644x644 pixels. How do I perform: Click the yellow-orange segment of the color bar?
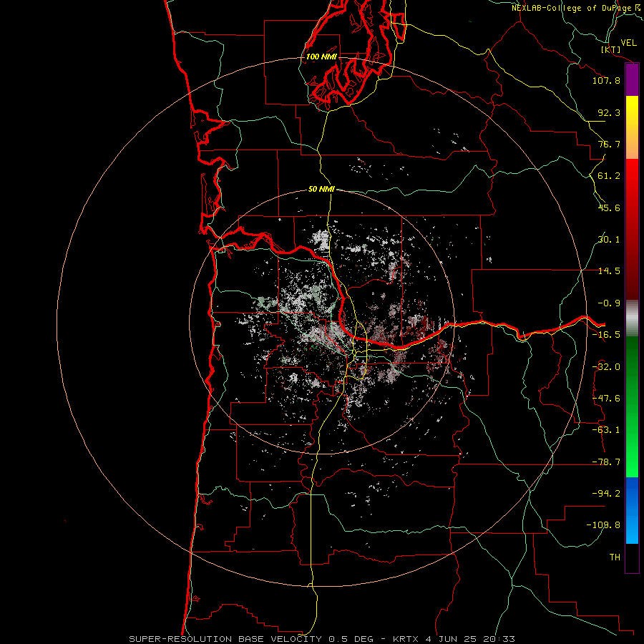[x=632, y=127]
